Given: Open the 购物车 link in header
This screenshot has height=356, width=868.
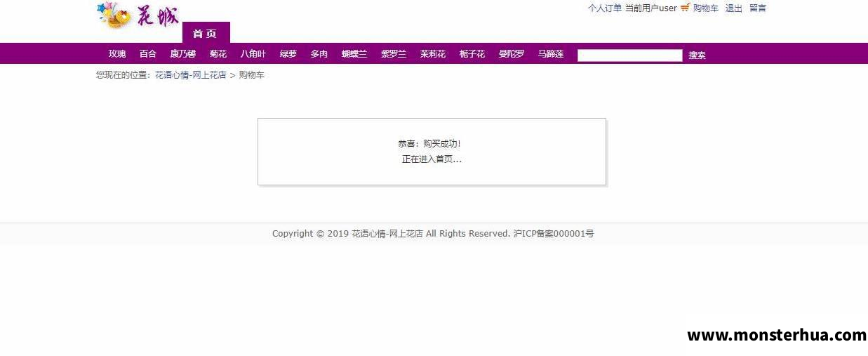Looking at the screenshot, I should pyautogui.click(x=706, y=8).
